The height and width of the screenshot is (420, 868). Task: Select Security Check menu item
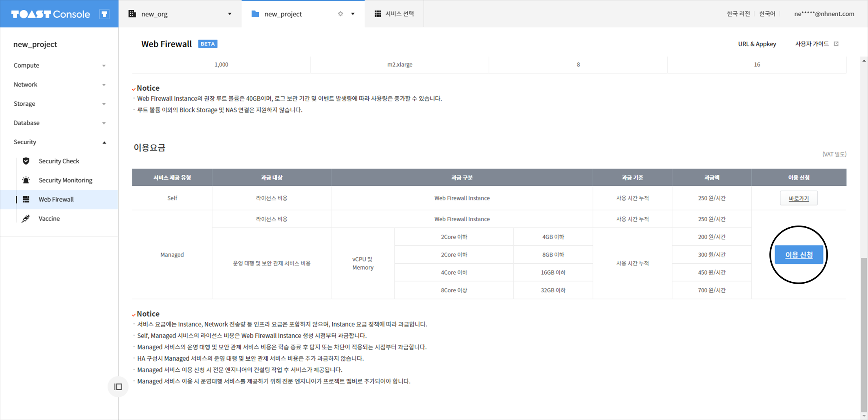(59, 161)
